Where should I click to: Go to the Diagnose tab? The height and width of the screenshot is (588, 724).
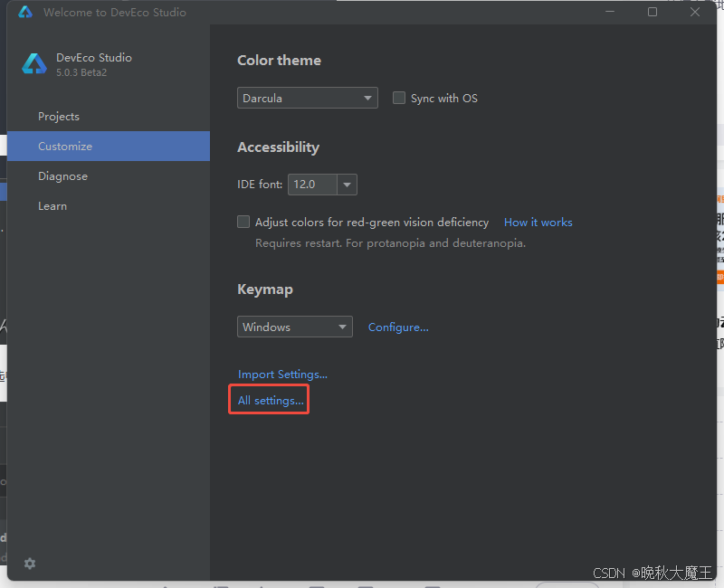(x=62, y=176)
